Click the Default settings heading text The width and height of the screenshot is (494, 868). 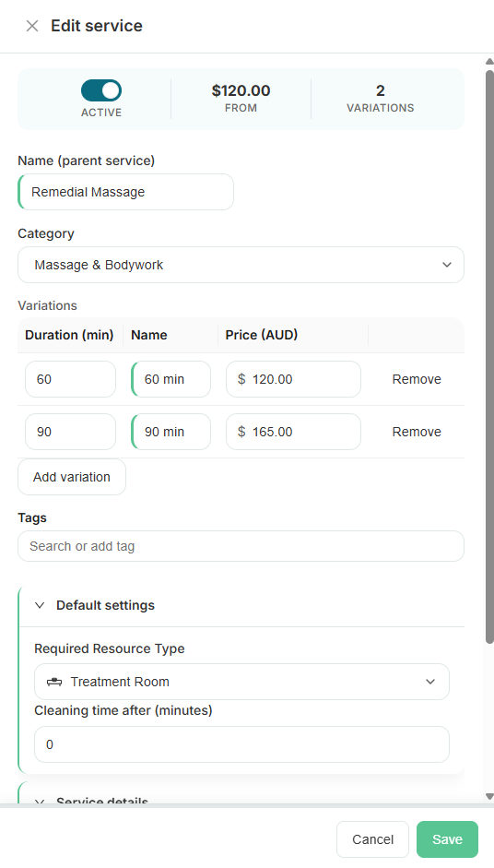pyautogui.click(x=106, y=605)
